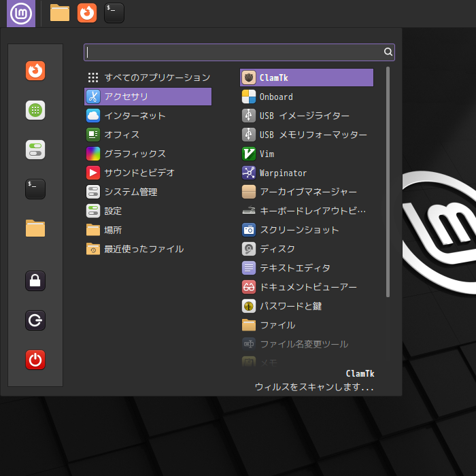Open the terminal from the favorites sidebar
Screen dimensions: 476x476
point(35,188)
